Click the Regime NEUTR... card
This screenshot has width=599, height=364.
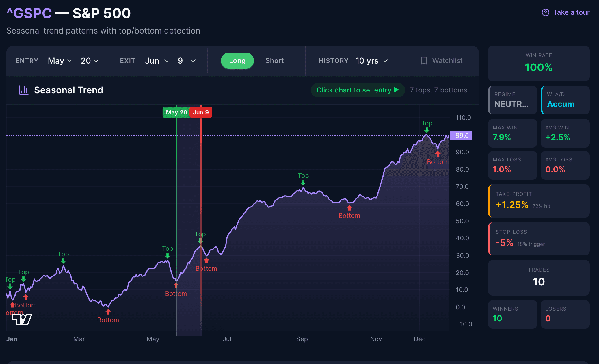pos(513,100)
